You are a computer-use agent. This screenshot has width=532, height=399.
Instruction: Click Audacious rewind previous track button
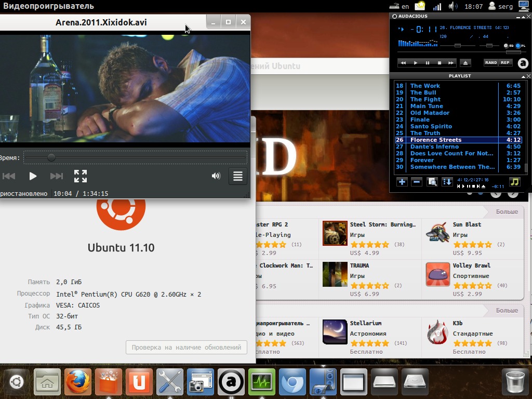pos(403,63)
